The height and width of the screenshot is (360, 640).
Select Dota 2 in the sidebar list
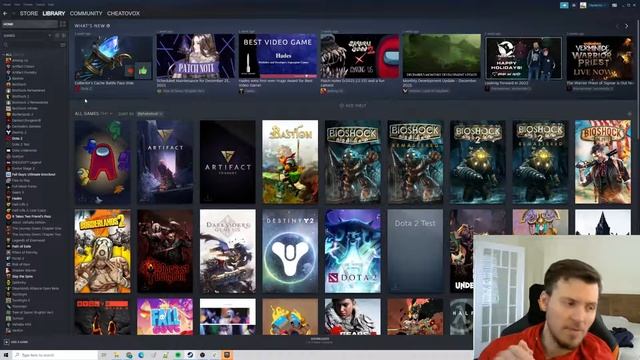point(17,138)
